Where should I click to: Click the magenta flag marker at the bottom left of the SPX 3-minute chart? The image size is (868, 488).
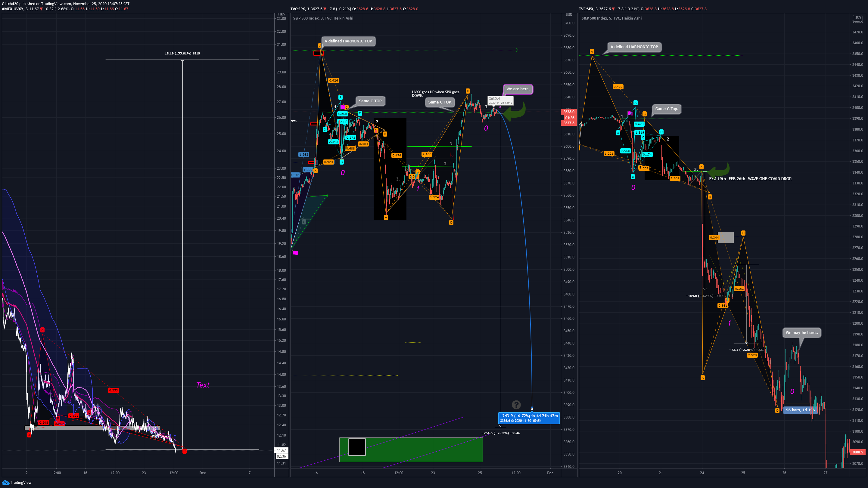[x=295, y=253]
